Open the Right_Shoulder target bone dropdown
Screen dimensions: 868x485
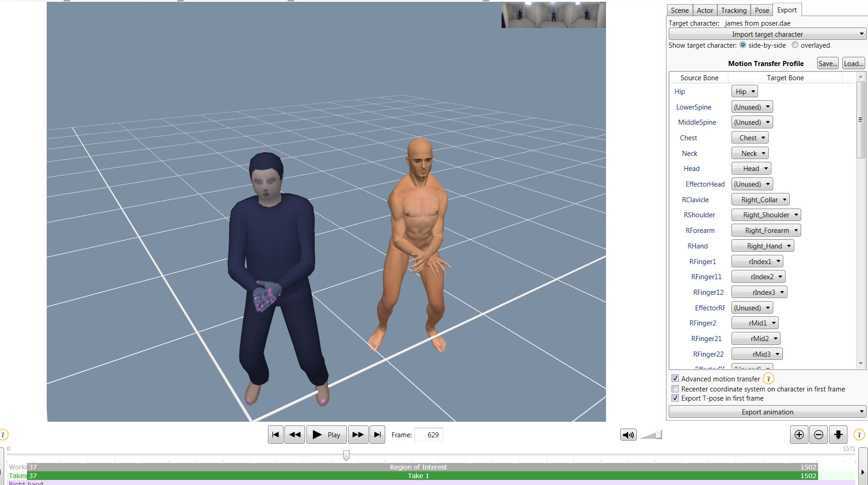pyautogui.click(x=766, y=215)
